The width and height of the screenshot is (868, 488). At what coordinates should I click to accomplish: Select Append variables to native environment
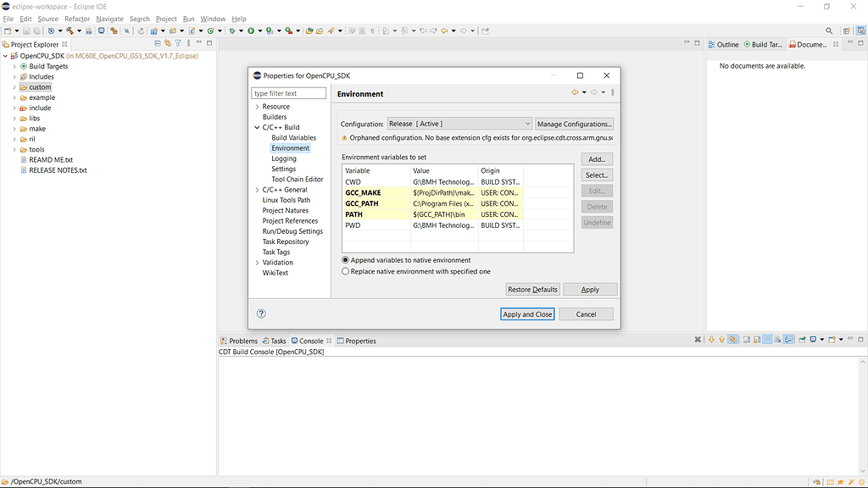345,260
